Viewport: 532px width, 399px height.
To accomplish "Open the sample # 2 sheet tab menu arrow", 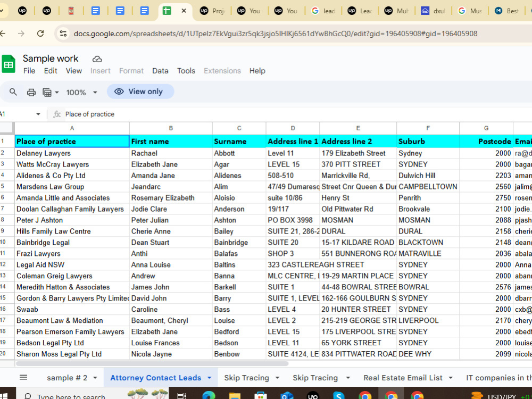I will click(95, 378).
